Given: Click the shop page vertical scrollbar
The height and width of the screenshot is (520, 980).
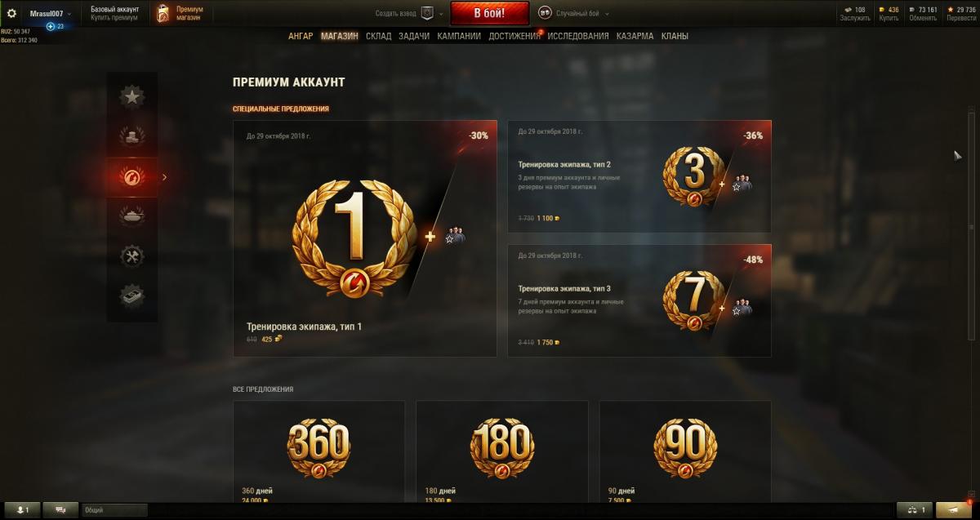Looking at the screenshot, I should click(970, 224).
